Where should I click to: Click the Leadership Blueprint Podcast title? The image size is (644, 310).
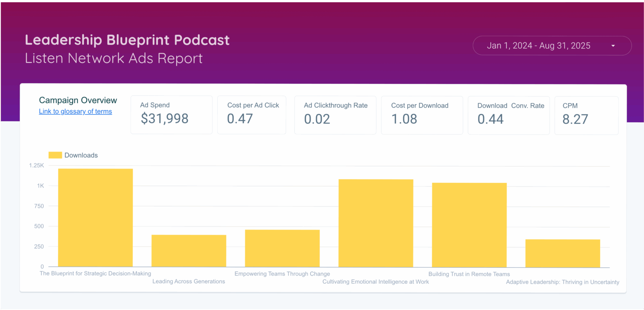(127, 40)
